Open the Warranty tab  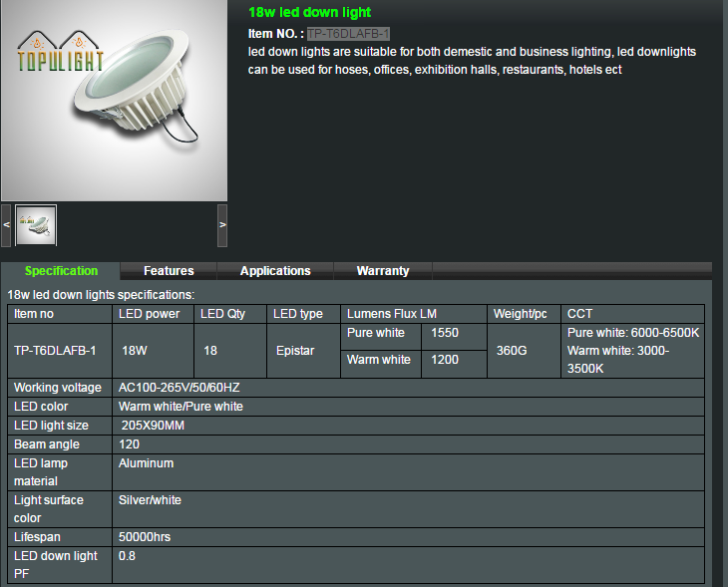click(383, 271)
